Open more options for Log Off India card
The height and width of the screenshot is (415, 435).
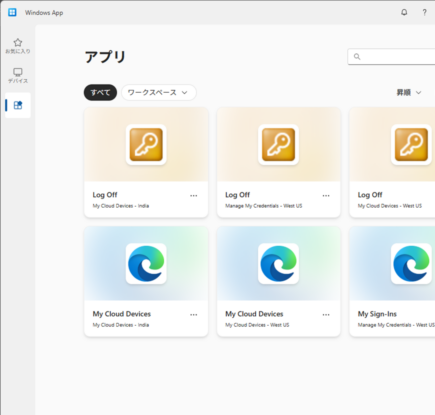[x=194, y=196]
